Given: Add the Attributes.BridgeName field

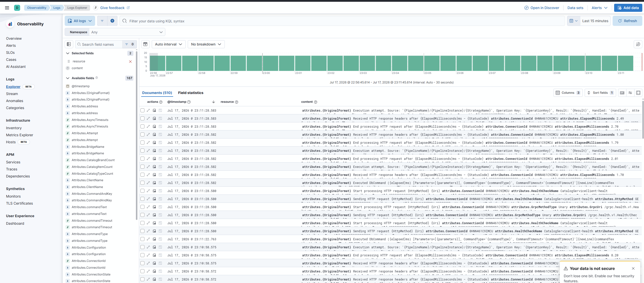Looking at the screenshot, I should tap(88, 147).
